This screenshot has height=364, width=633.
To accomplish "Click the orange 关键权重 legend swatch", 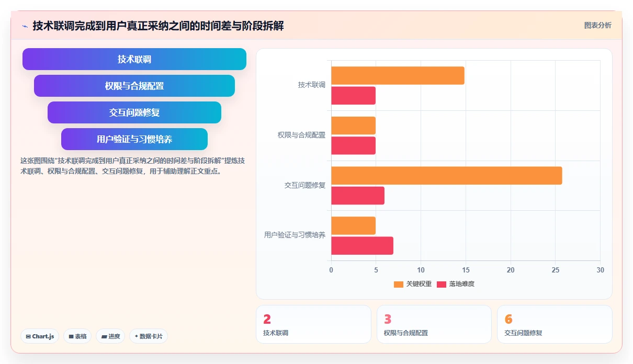I will [x=399, y=284].
